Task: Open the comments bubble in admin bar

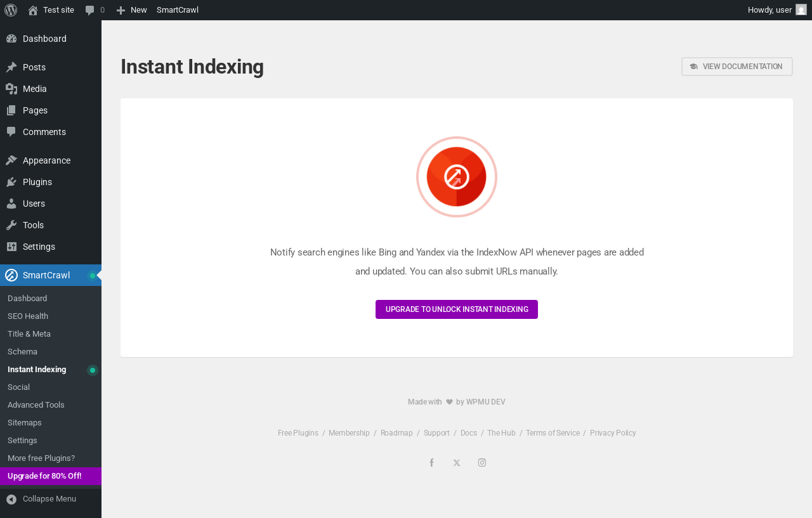Action: (x=95, y=10)
